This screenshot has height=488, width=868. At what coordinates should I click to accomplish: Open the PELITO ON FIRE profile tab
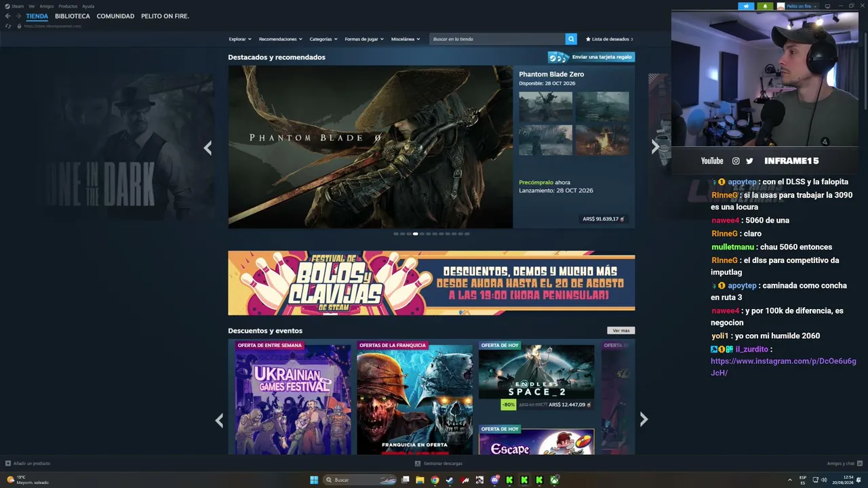click(165, 16)
